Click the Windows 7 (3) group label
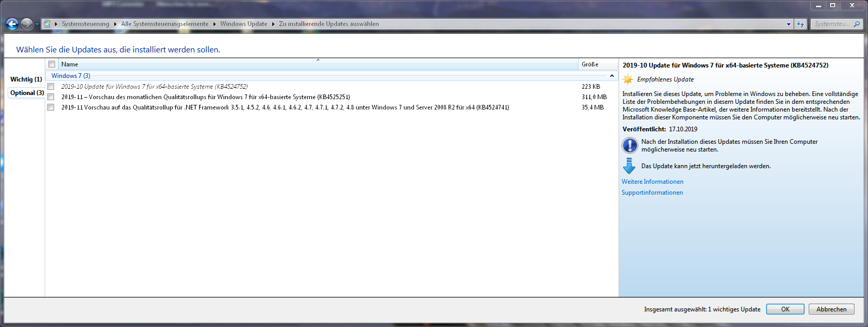This screenshot has width=868, height=327. point(71,76)
